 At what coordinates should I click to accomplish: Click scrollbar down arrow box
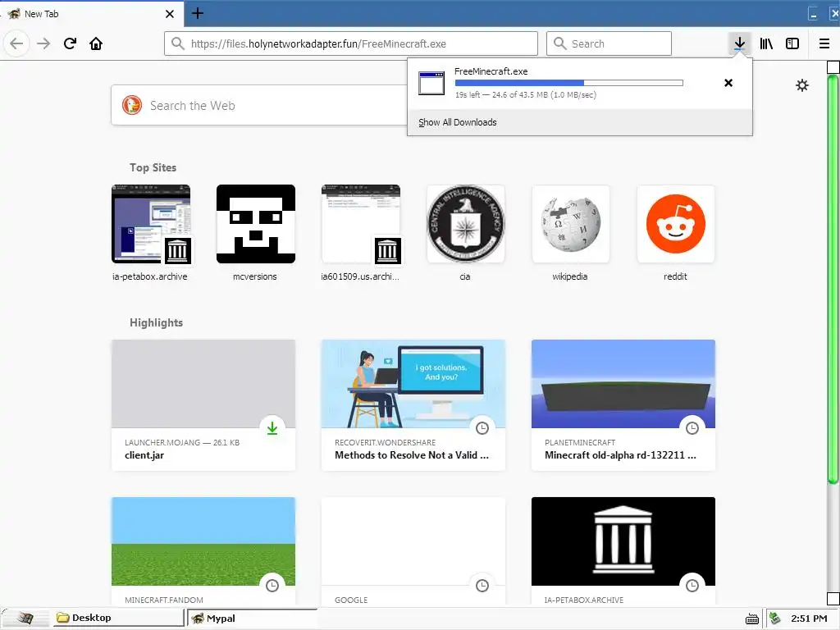(833, 598)
